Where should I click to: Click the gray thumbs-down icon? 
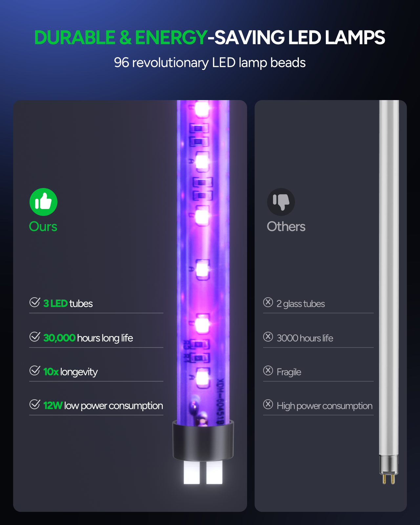(x=281, y=202)
